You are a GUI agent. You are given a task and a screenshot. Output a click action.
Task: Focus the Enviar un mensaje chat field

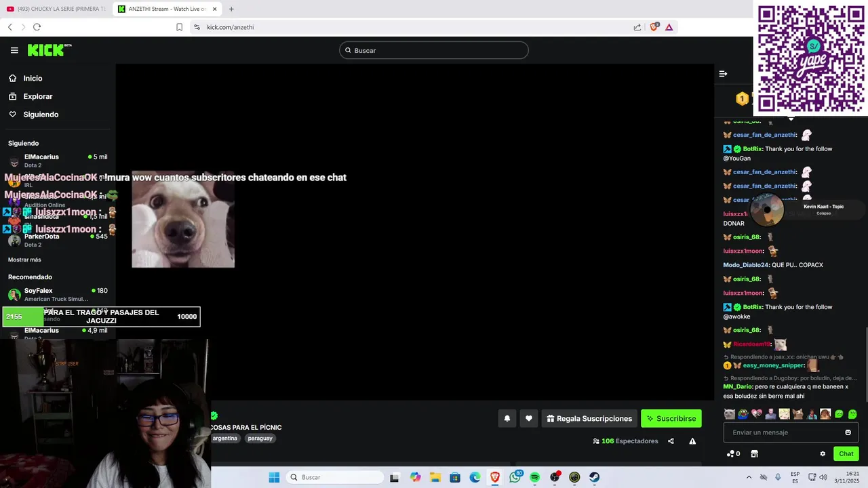(791, 432)
